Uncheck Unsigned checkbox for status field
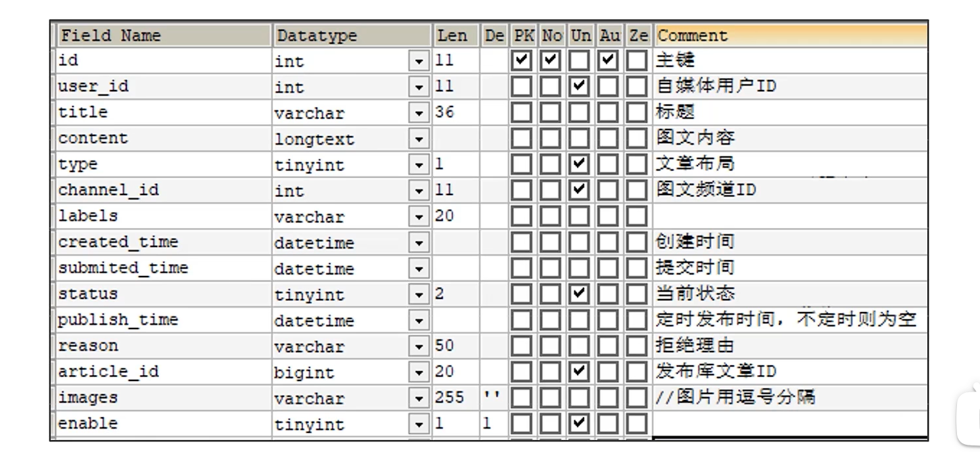Screen dimensions: 980x473 [x=579, y=294]
